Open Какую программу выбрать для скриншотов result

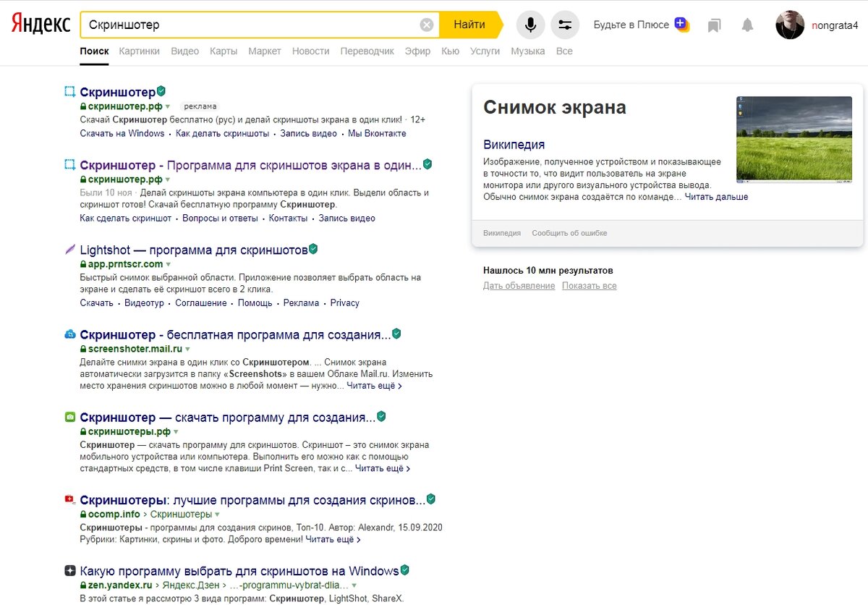(239, 570)
